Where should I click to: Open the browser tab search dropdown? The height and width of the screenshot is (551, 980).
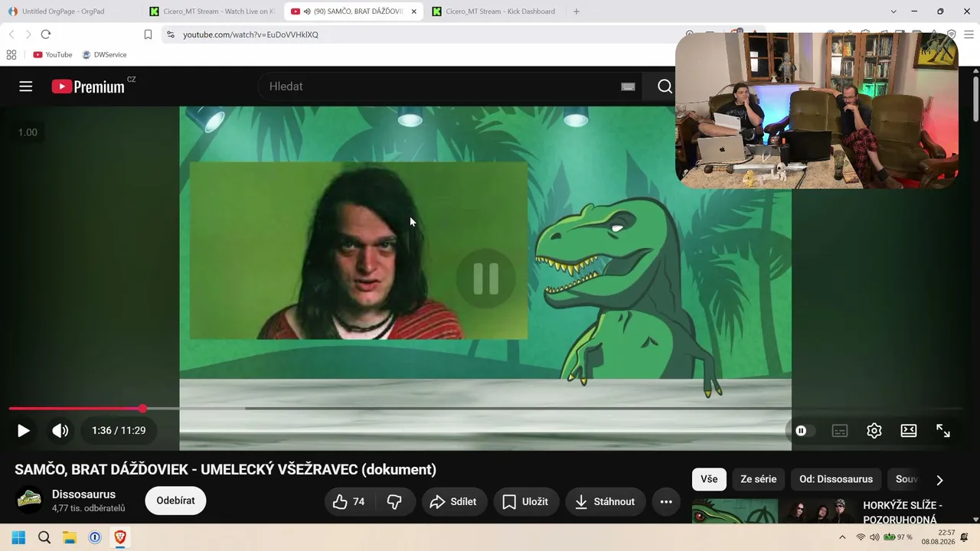tap(893, 11)
